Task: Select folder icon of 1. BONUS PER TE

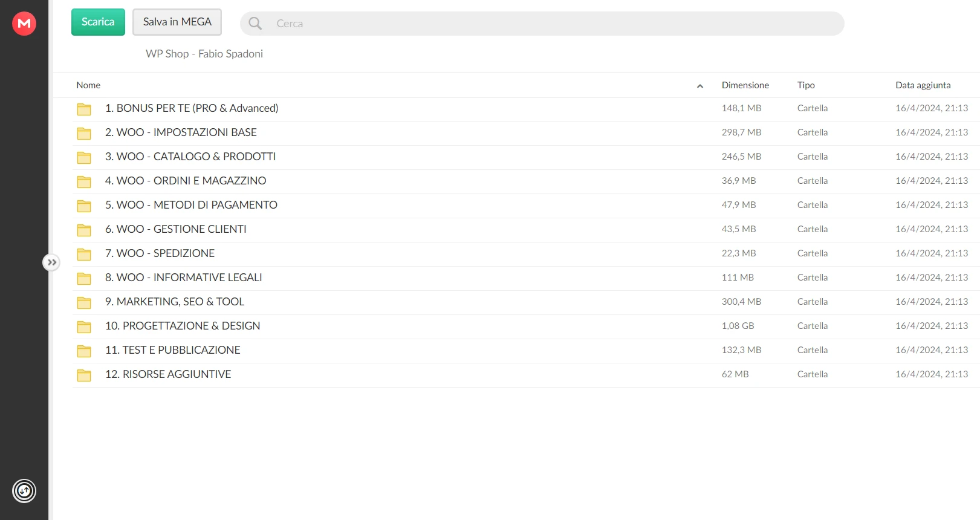Action: tap(84, 109)
